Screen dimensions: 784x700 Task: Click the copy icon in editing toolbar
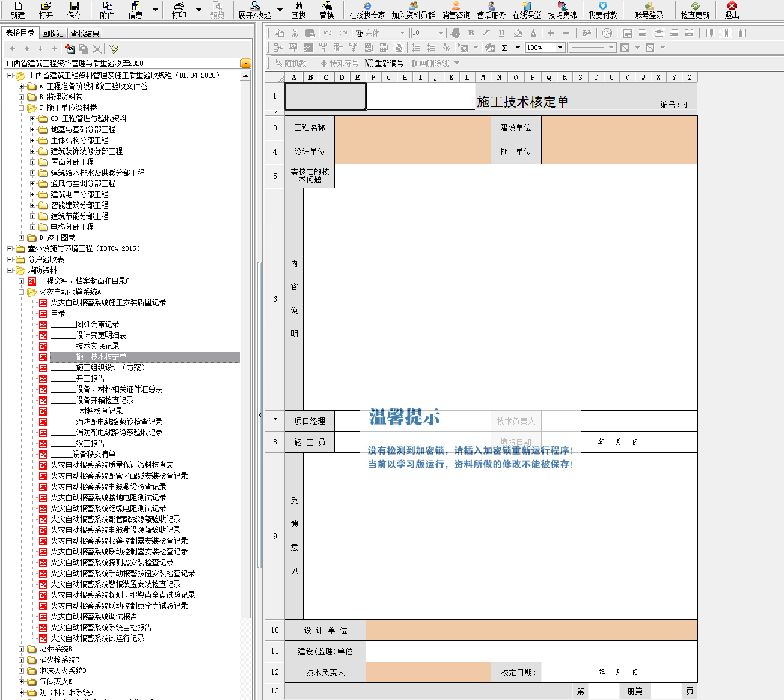279,33
